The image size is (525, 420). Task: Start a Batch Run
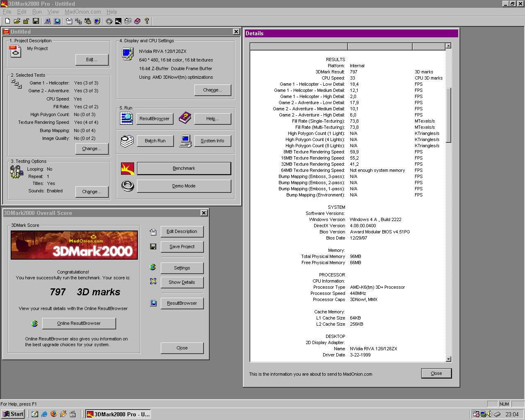click(155, 141)
